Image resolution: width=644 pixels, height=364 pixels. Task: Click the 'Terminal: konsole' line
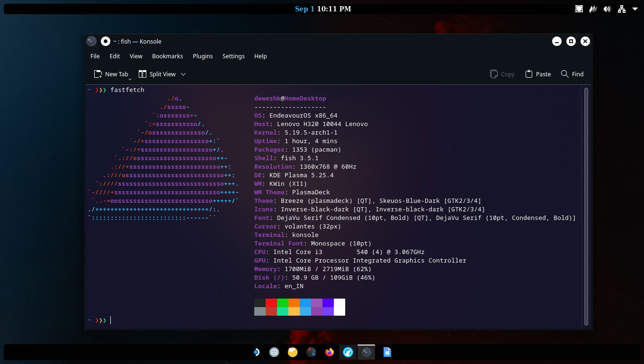(286, 235)
